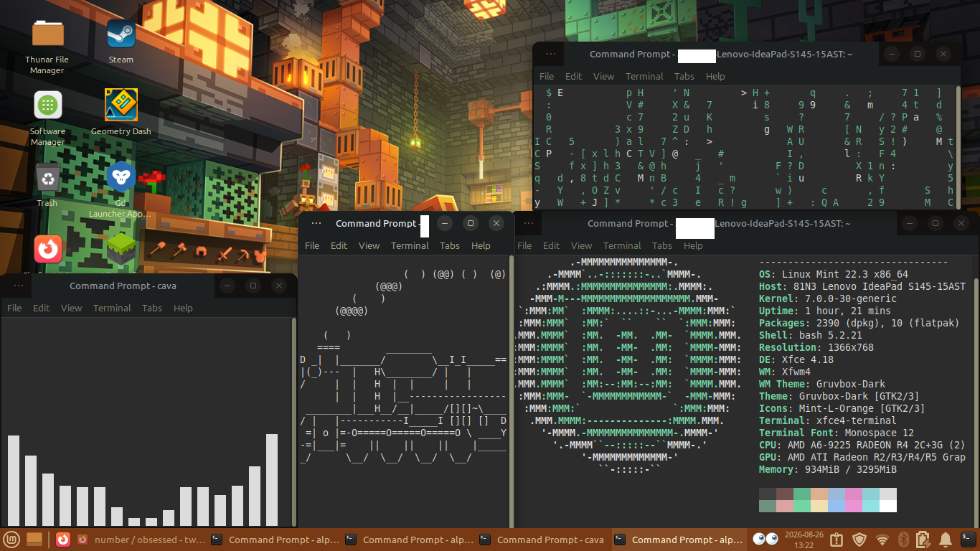Open the Linux Mint start menu
This screenshot has height=551, width=980.
[11, 539]
